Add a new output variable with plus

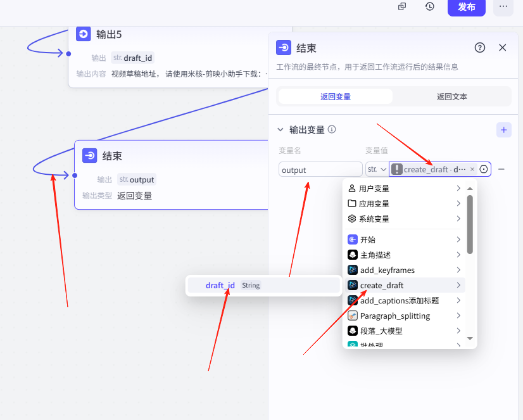(504, 130)
